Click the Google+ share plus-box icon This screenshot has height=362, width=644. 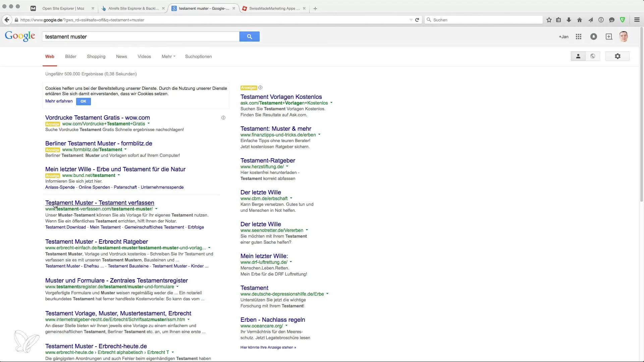click(609, 37)
